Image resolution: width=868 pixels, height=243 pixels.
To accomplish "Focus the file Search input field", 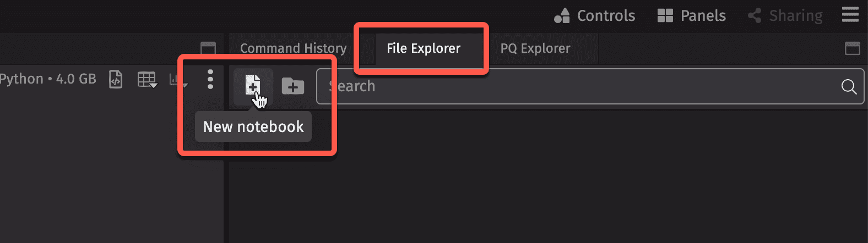I will click(590, 86).
